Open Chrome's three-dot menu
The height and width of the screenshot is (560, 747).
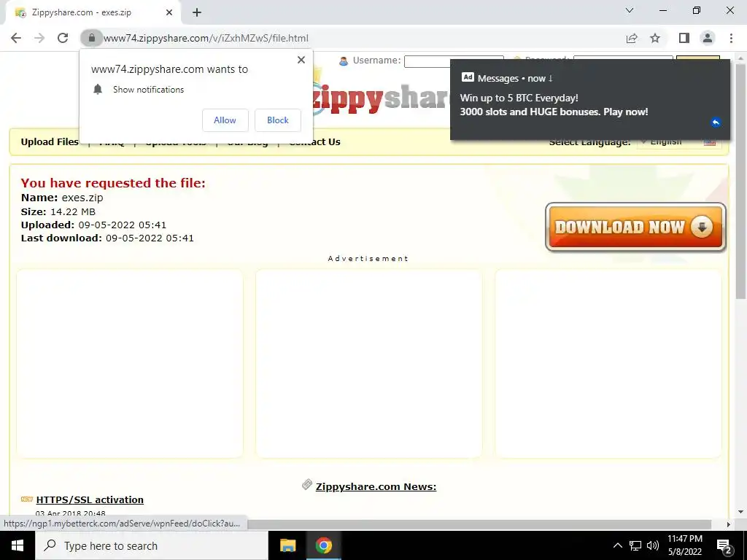point(731,38)
